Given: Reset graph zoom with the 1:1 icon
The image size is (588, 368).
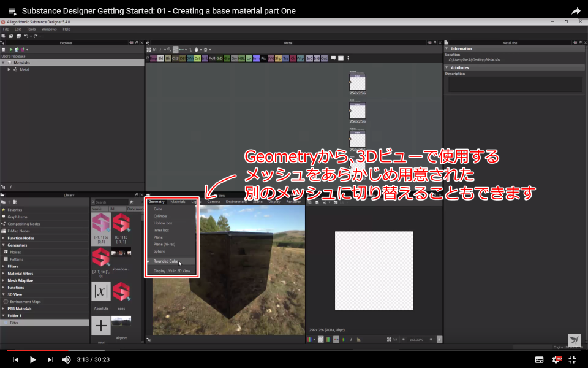Looking at the screenshot, I should [154, 50].
